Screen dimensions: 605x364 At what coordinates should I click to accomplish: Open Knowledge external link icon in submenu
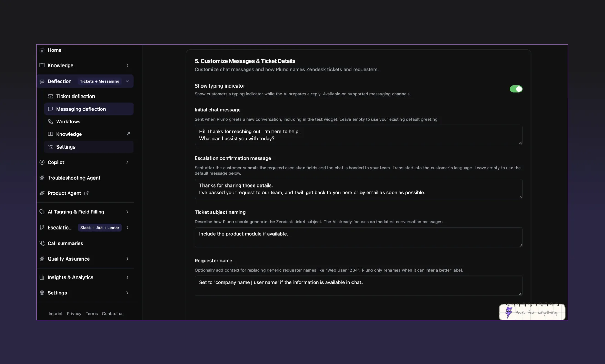pos(128,134)
